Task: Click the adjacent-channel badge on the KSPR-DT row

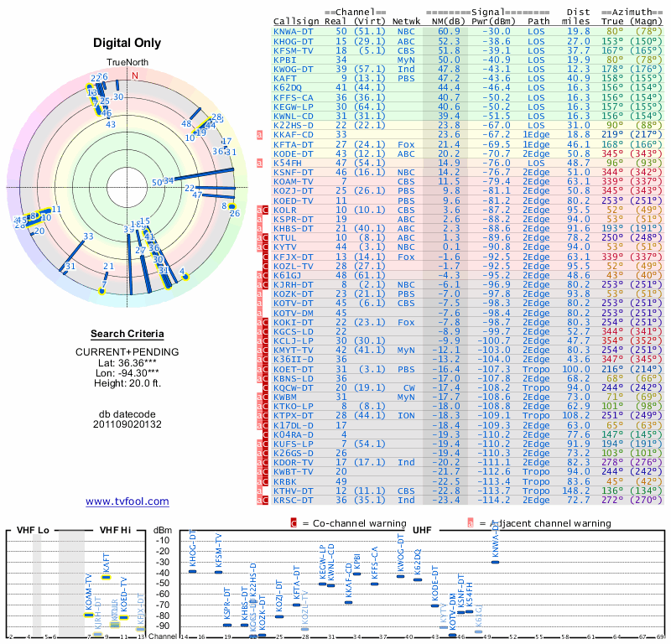Action: click(x=259, y=219)
